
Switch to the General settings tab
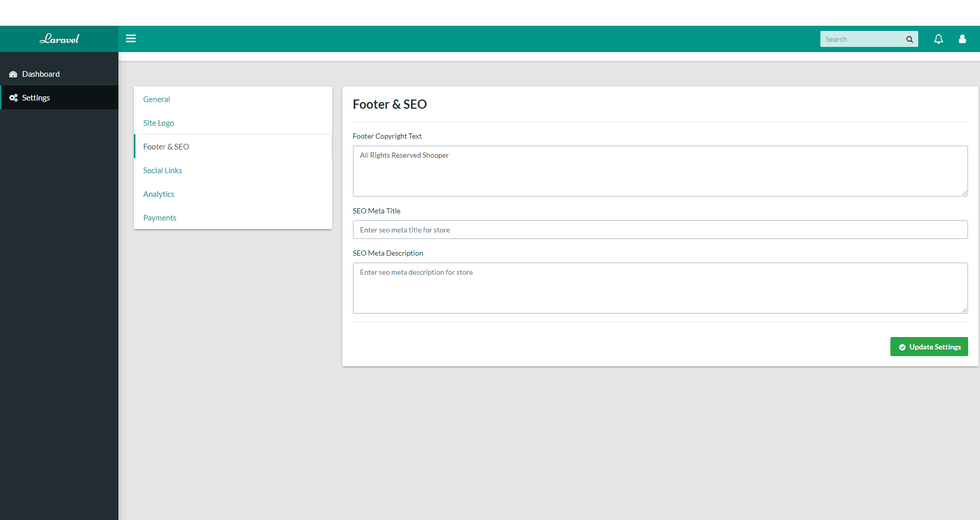[x=156, y=99]
